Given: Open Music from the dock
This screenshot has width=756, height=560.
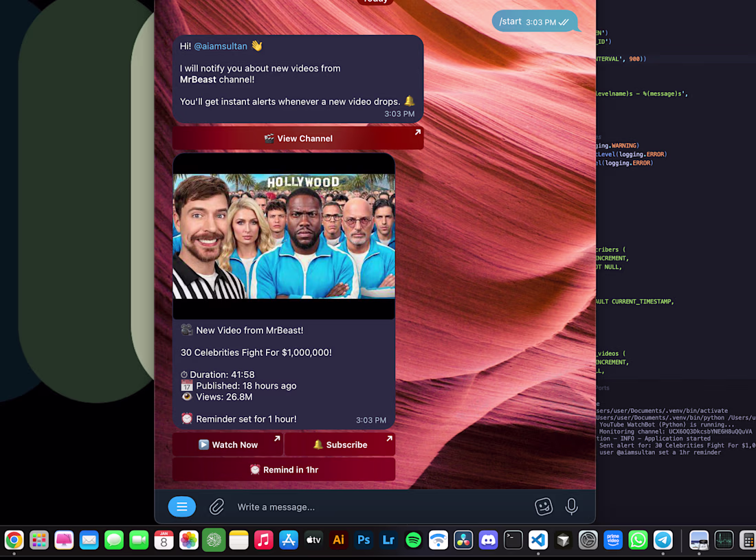Looking at the screenshot, I should point(264,540).
